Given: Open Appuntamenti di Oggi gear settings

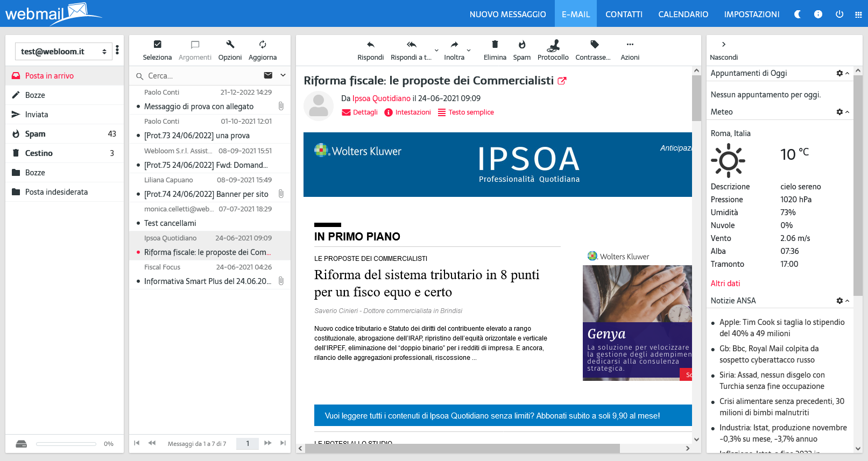Looking at the screenshot, I should click(839, 73).
